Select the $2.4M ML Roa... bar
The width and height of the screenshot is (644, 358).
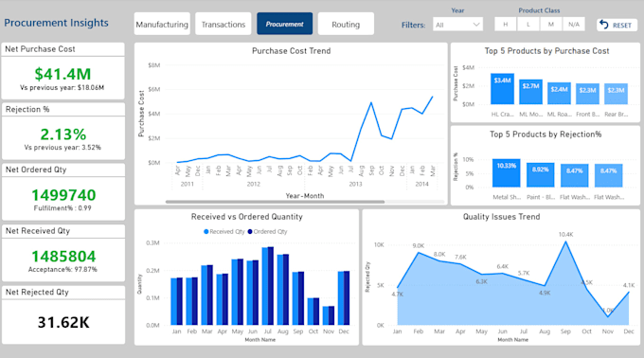click(559, 93)
